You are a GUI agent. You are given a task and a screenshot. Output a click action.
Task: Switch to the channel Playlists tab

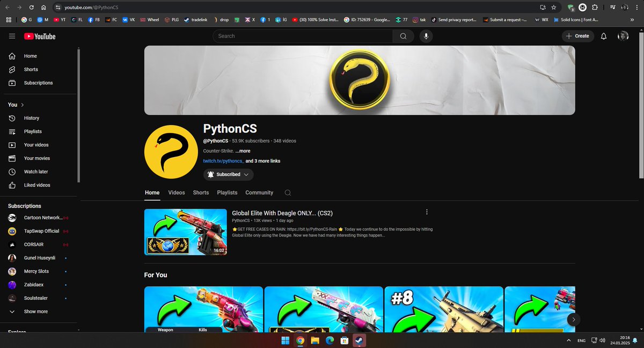[227, 192]
